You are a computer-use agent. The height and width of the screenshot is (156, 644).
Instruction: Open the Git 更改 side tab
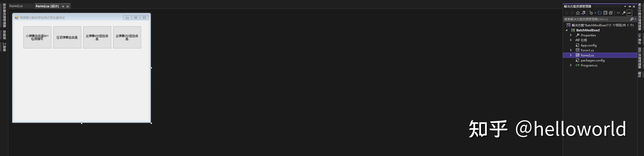639,39
